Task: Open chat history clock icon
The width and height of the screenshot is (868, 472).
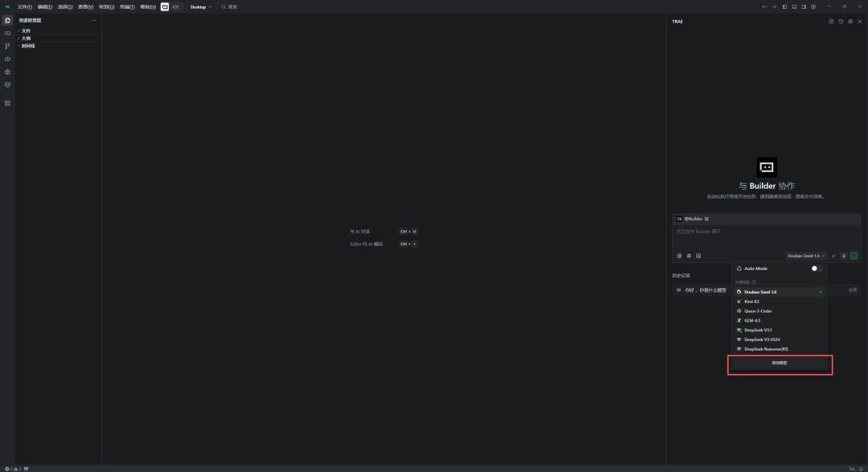Action: coord(841,22)
